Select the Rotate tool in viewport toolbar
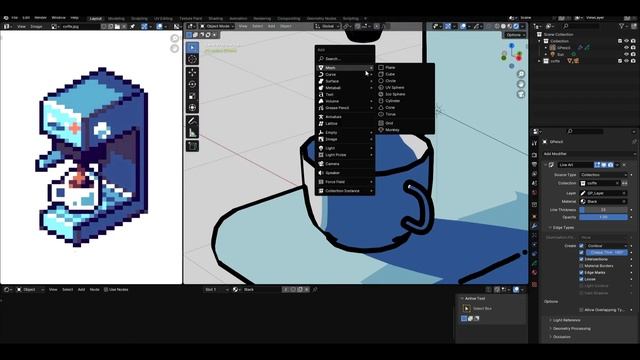 [192, 84]
